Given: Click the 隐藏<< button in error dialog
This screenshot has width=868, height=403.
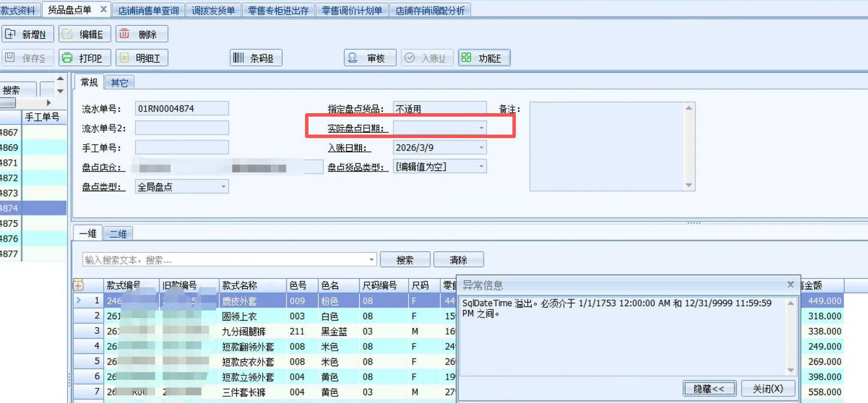Looking at the screenshot, I should tap(709, 389).
